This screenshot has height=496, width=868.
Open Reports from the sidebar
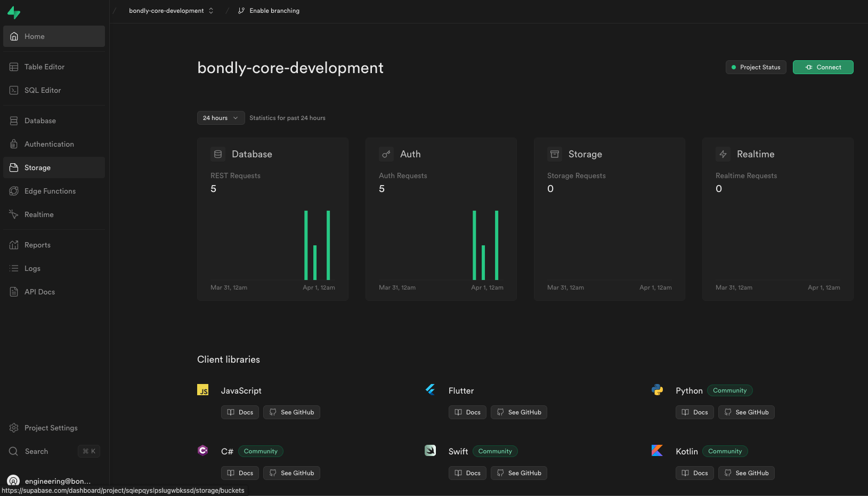(x=54, y=245)
